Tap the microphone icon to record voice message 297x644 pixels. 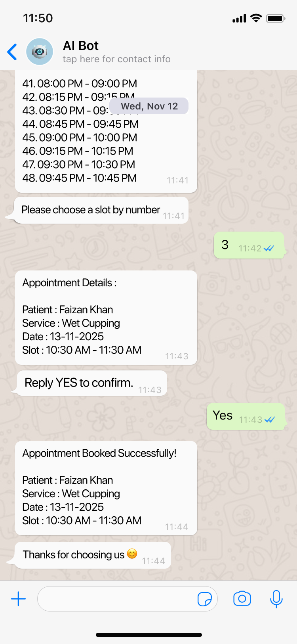(276, 599)
